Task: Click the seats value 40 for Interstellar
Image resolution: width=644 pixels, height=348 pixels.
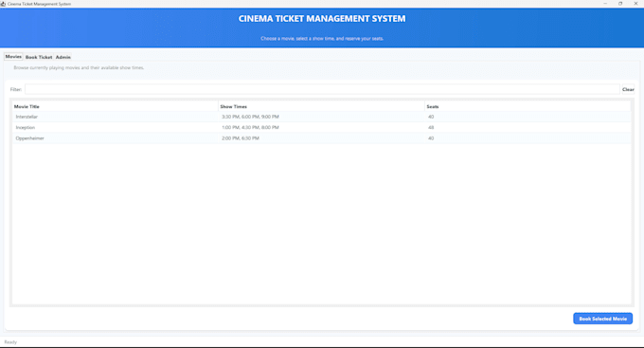Action: pyautogui.click(x=431, y=117)
